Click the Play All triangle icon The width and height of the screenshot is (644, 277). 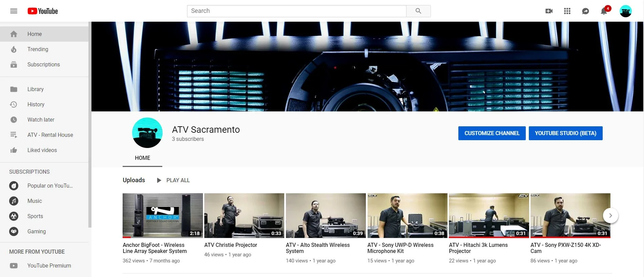click(159, 180)
